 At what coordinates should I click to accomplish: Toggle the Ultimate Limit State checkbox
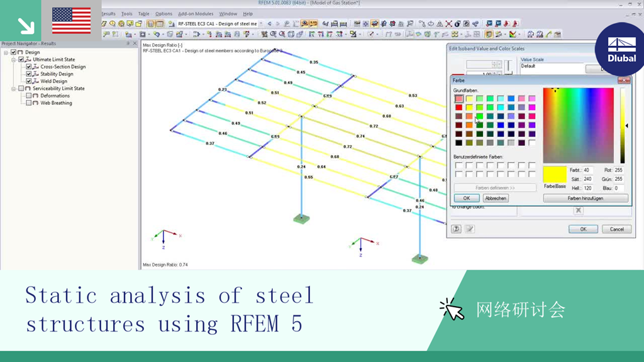coord(21,60)
